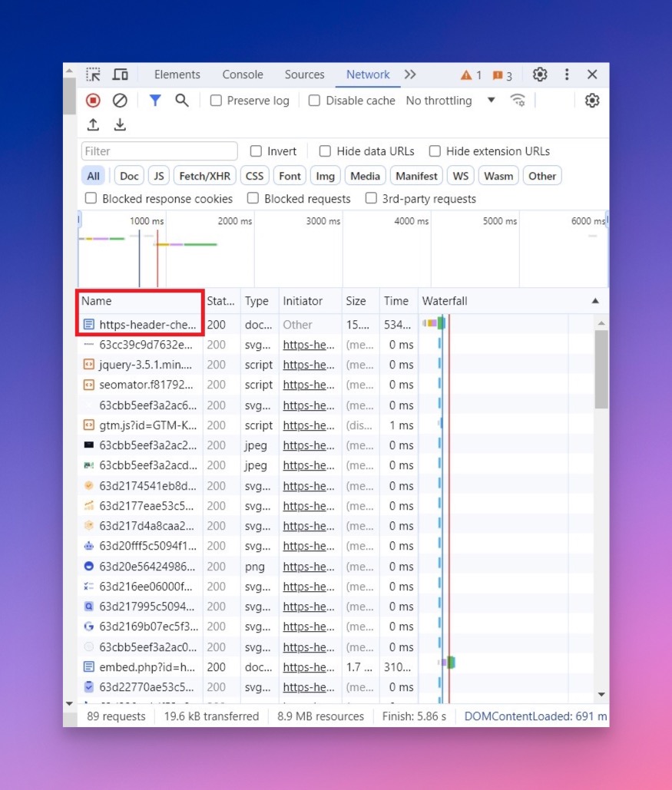Click the DOMContentLoaded time link
Screen dimensions: 672x790
point(534,716)
